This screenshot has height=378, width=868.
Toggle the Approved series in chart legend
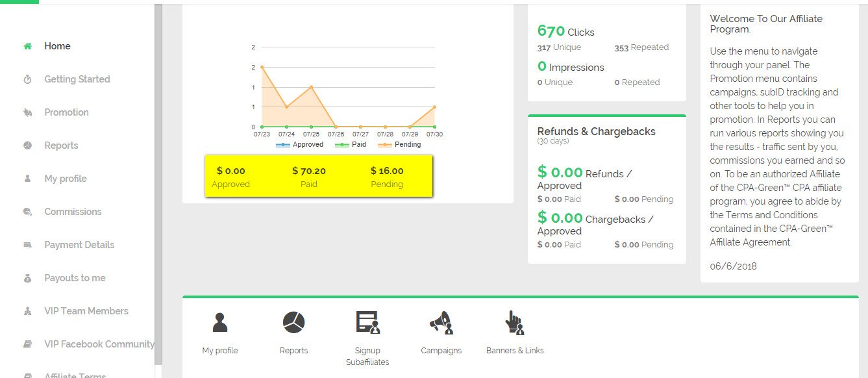pos(299,144)
